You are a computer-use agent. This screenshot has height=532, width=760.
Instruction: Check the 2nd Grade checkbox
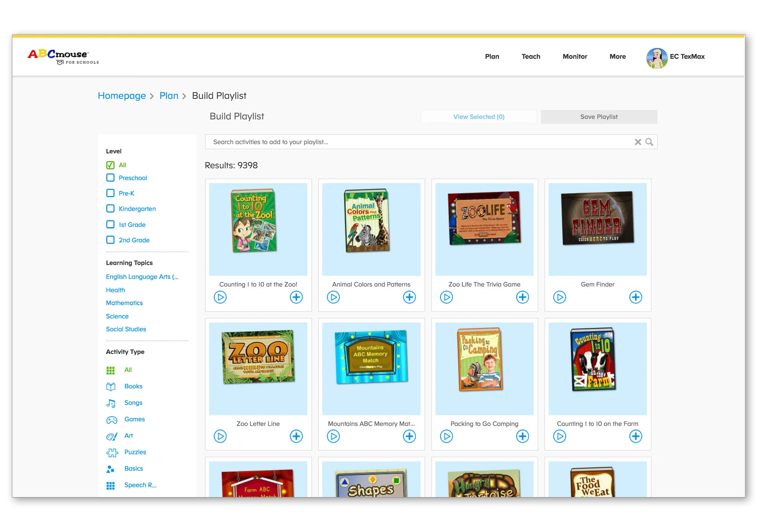pos(110,240)
